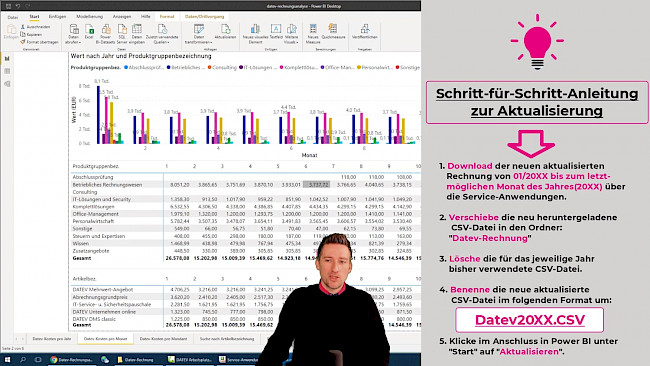
Task: Switch to the data view sidebar icon
Action: (7, 71)
